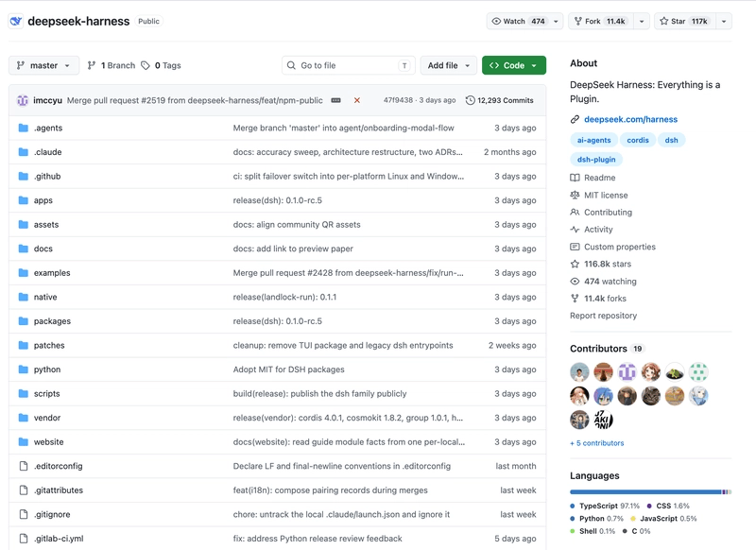Star the repository with the Star button
Screen dimensions: 756x550
click(685, 21)
